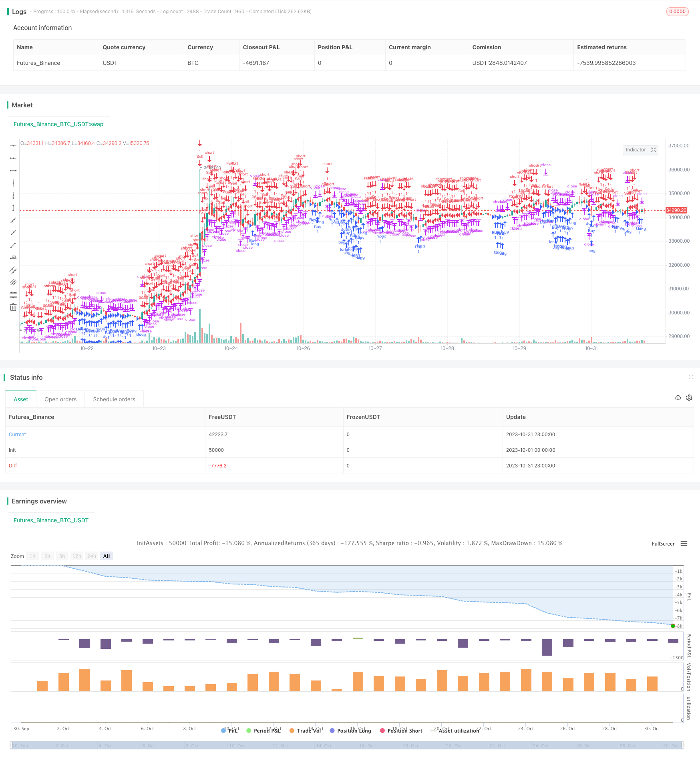Click the navigator scrollbar track at 16. Oct
Image resolution: width=700 pixels, height=761 pixels.
coord(368,746)
